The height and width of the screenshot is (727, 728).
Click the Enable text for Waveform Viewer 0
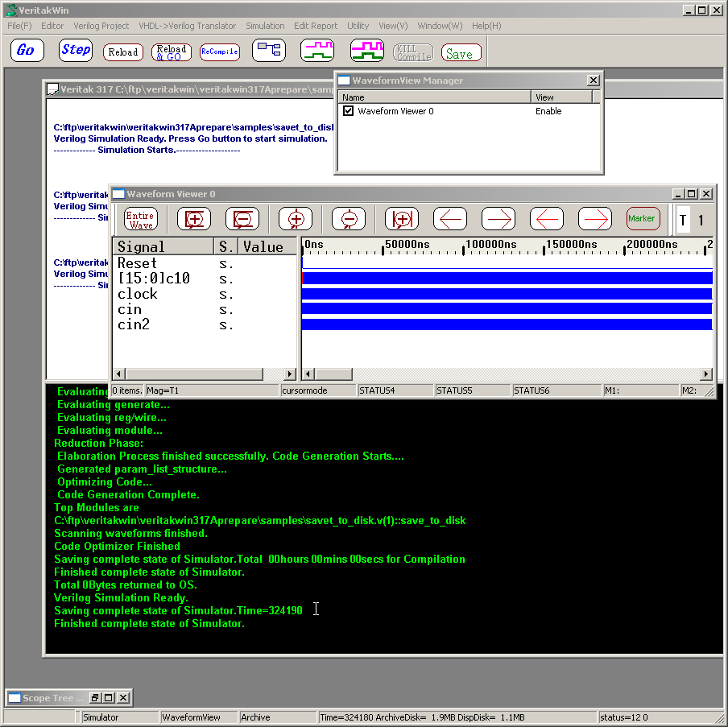(x=548, y=111)
